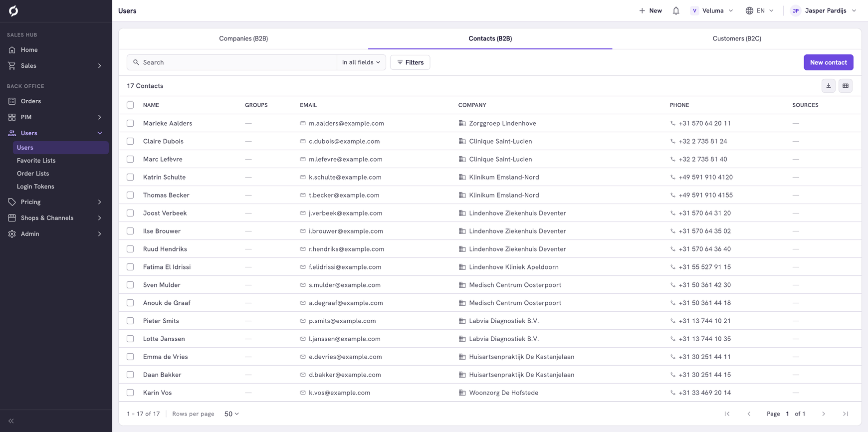The image size is (868, 432).
Task: Go to the previous page arrow
Action: pos(749,414)
